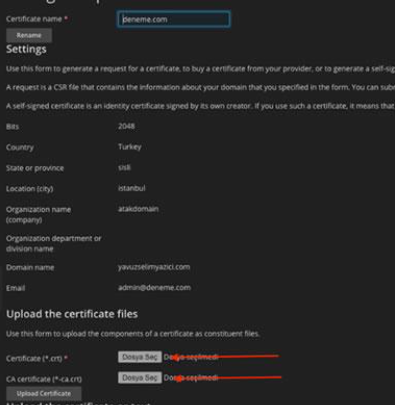The image size is (395, 405).
Task: Select domain name yavuzselimyazici.com
Action: pos(154,267)
